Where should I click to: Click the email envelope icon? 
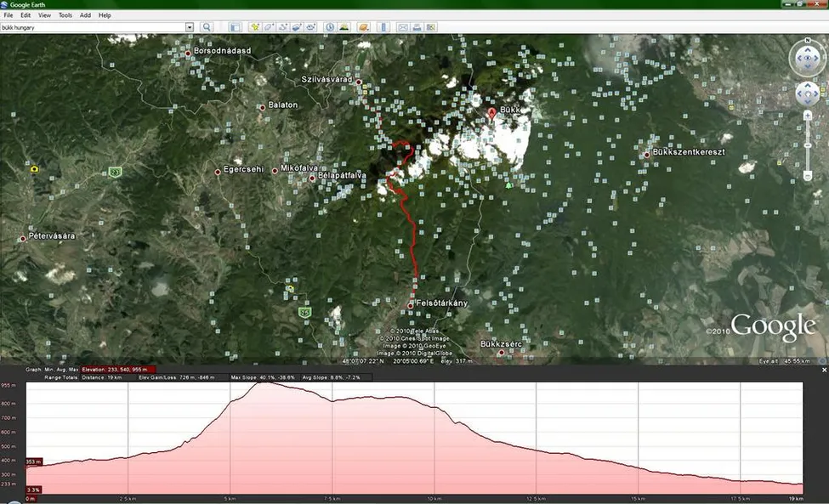pyautogui.click(x=403, y=27)
